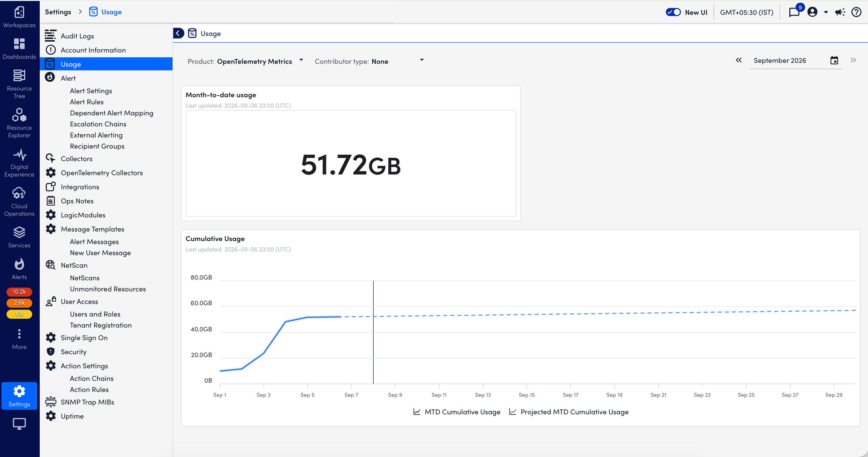Toggle the Projected MTD Cumulative Usage legend
This screenshot has height=457, width=868.
[x=569, y=412]
